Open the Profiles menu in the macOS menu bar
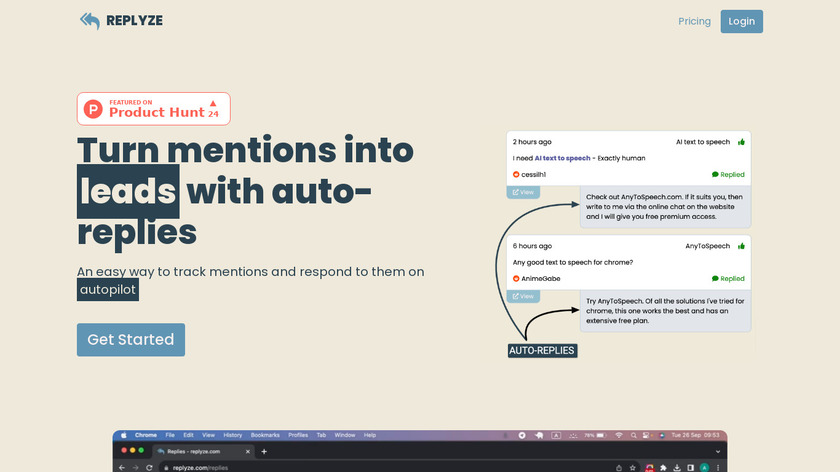Image resolution: width=840 pixels, height=472 pixels. 298,435
